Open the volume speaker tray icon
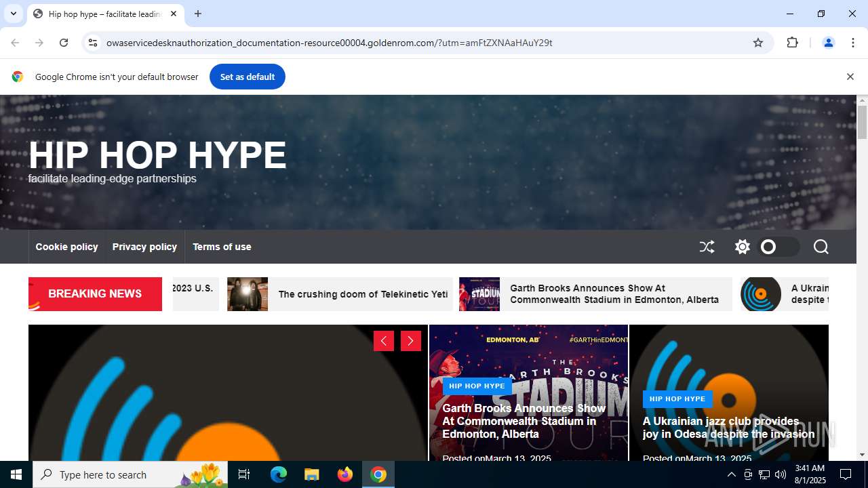 (x=781, y=474)
